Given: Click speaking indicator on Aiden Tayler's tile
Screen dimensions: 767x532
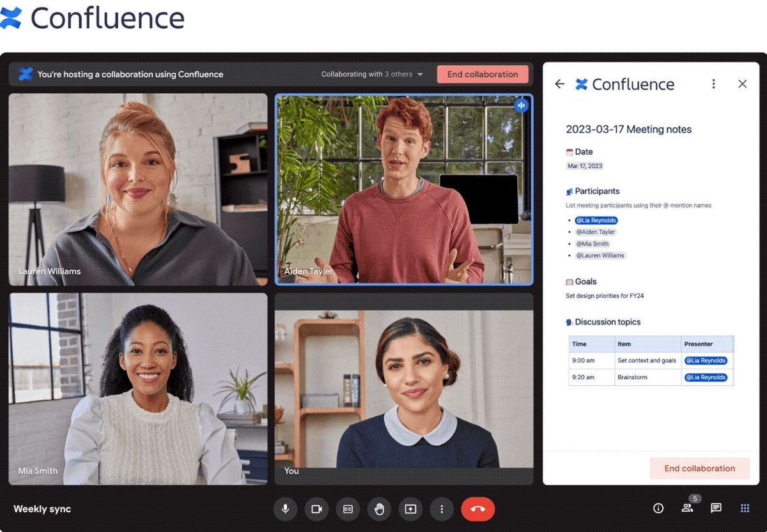Looking at the screenshot, I should [522, 105].
